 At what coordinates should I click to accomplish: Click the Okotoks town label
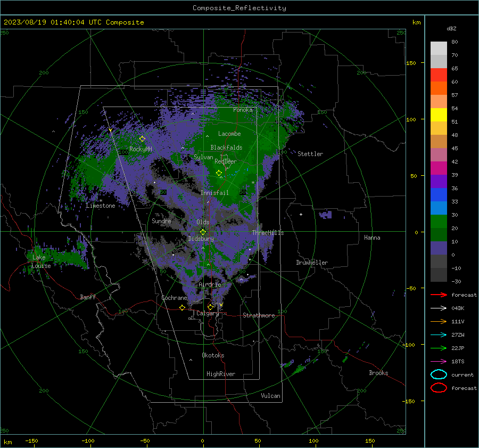(x=213, y=355)
